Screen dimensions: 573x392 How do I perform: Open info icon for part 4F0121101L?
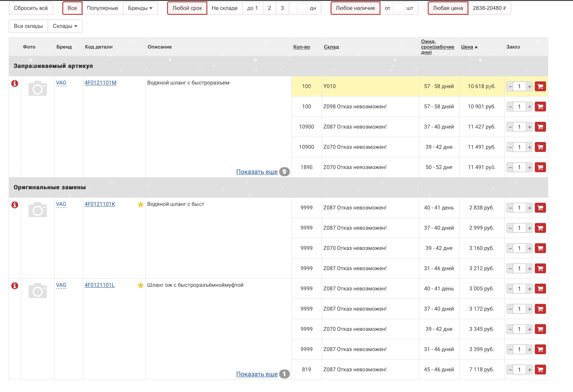pyautogui.click(x=15, y=286)
